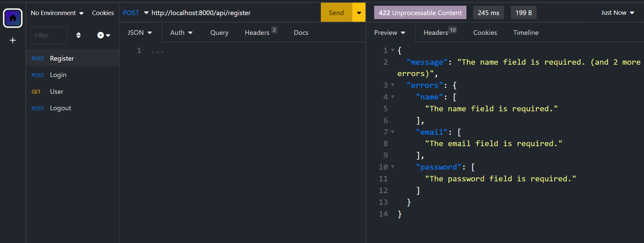The image size is (644, 243).
Task: Collapse the "password" array fold arrow
Action: 393,167
